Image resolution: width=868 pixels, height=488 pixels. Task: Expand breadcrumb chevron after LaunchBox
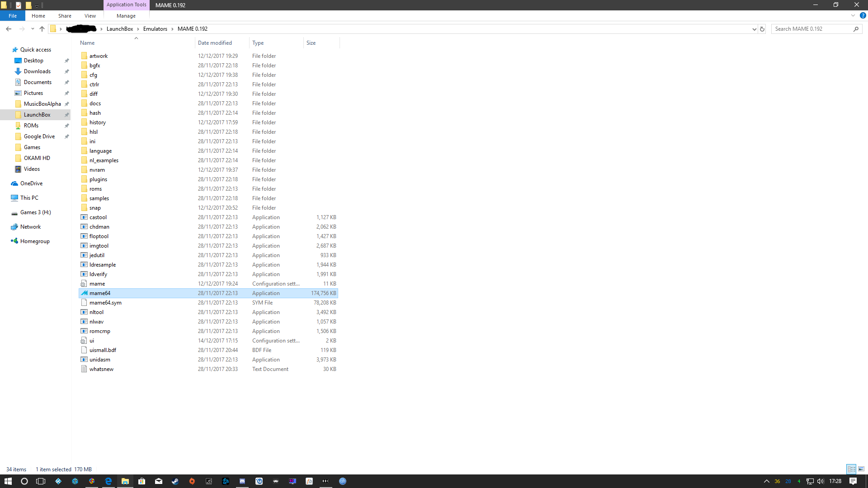click(138, 29)
